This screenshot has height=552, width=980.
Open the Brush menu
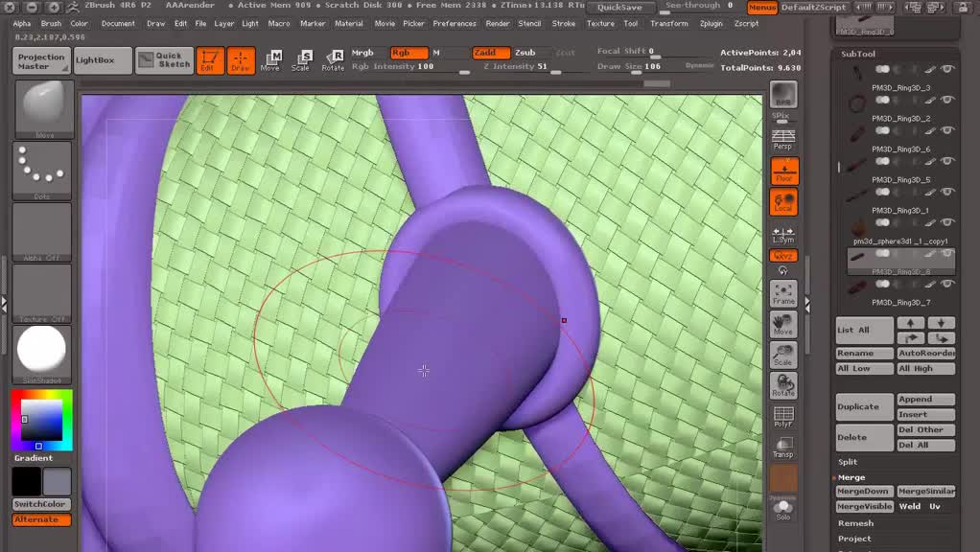pyautogui.click(x=51, y=24)
